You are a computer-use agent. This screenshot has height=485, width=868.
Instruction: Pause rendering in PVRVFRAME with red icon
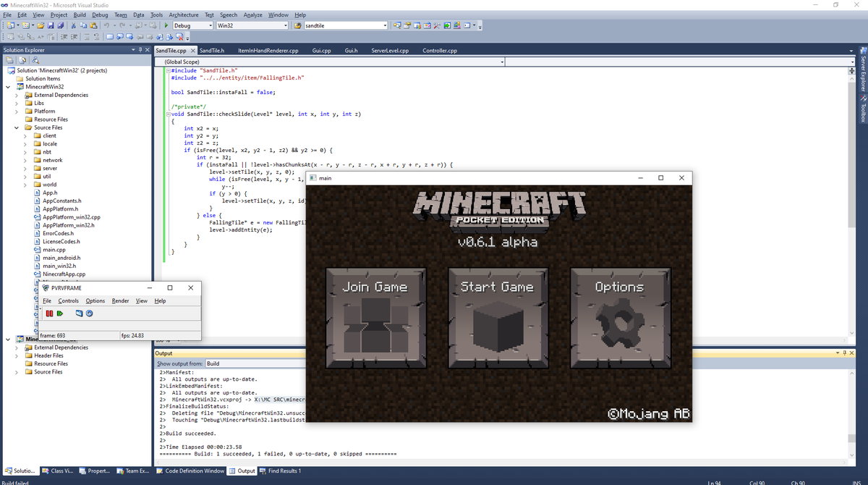pyautogui.click(x=49, y=313)
